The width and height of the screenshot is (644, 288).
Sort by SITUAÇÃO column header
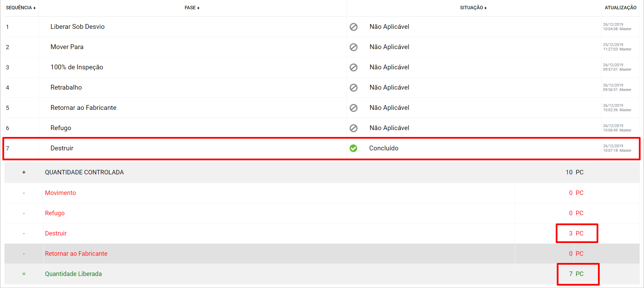(x=473, y=8)
